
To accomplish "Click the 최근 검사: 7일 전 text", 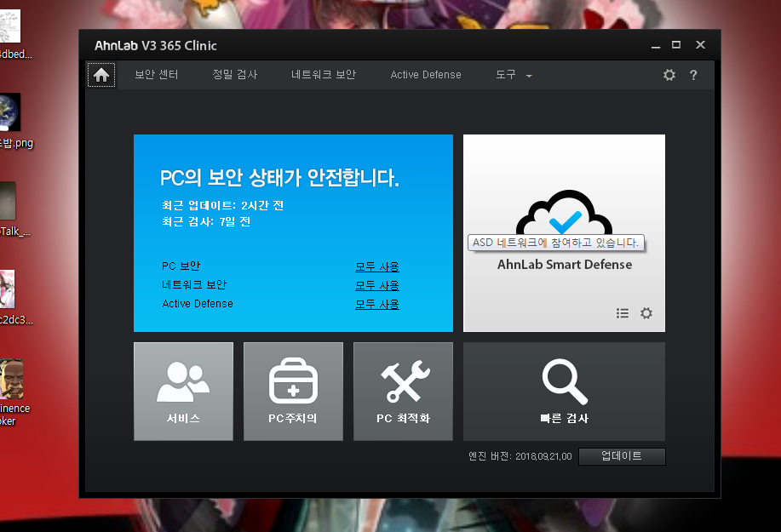I will (206, 221).
